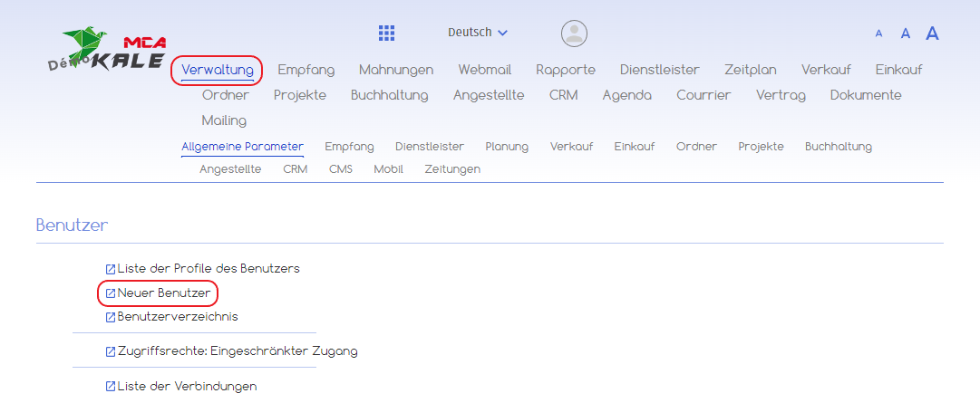Viewport: 980px width, 403px height.
Task: Open Liste der Profile des Benutzers
Action: click(208, 269)
